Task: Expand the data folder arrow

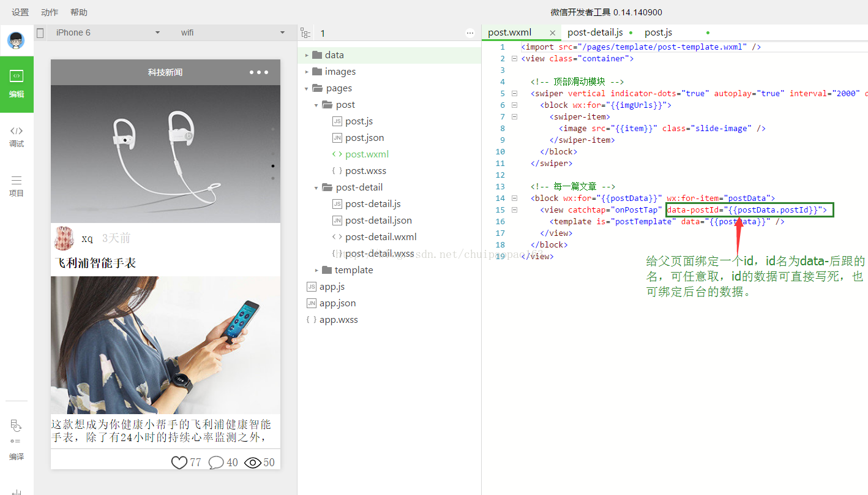Action: [x=307, y=55]
